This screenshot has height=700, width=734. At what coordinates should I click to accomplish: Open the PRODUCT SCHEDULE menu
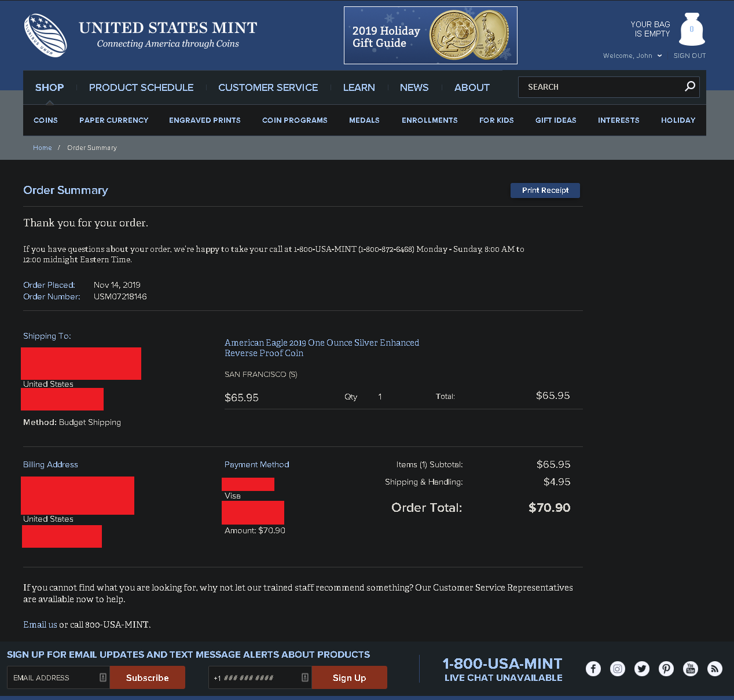coord(141,87)
